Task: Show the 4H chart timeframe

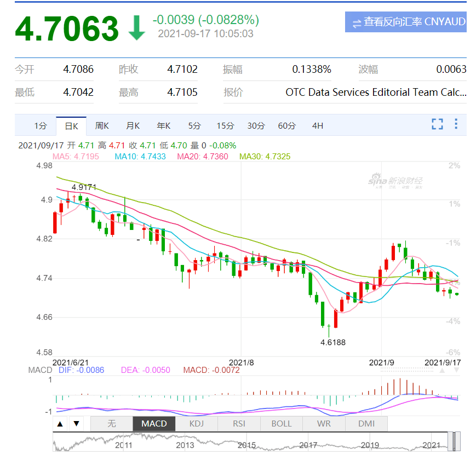Action: [318, 125]
